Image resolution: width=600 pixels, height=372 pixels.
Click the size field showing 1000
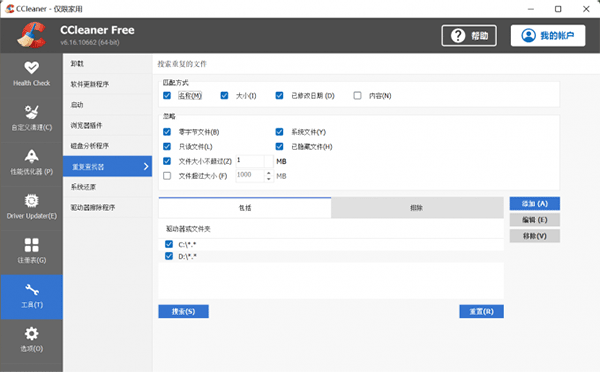(x=250, y=176)
